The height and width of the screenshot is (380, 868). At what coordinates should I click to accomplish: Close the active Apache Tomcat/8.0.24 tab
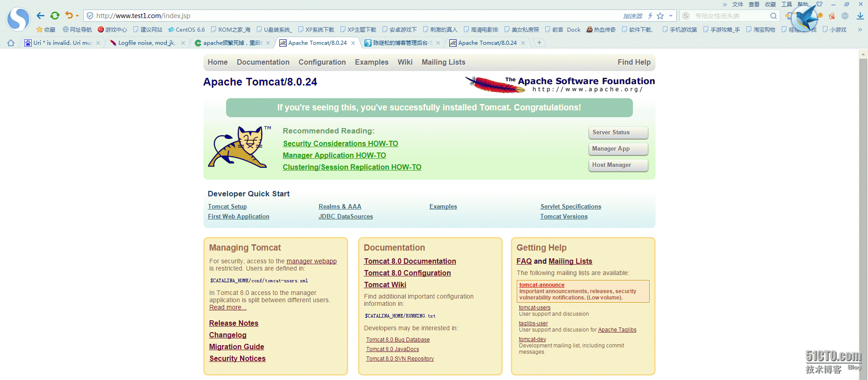point(353,43)
